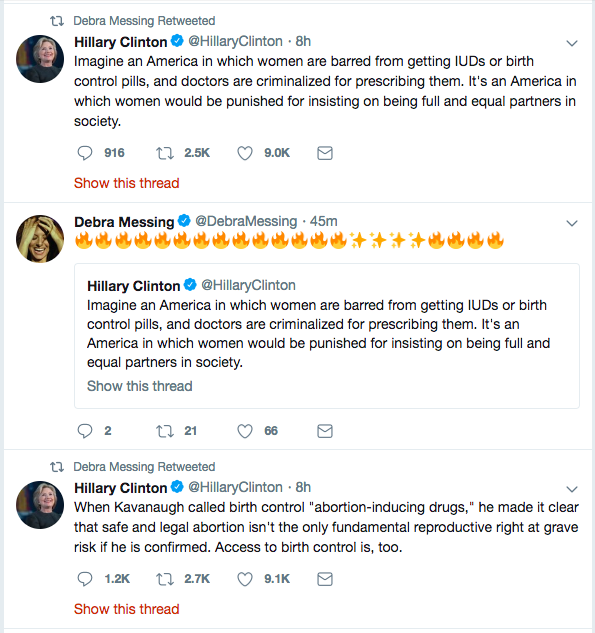This screenshot has height=633, width=595.
Task: Retweet the Kavanaugh tweet with 2.7K retweets
Action: pos(165,579)
